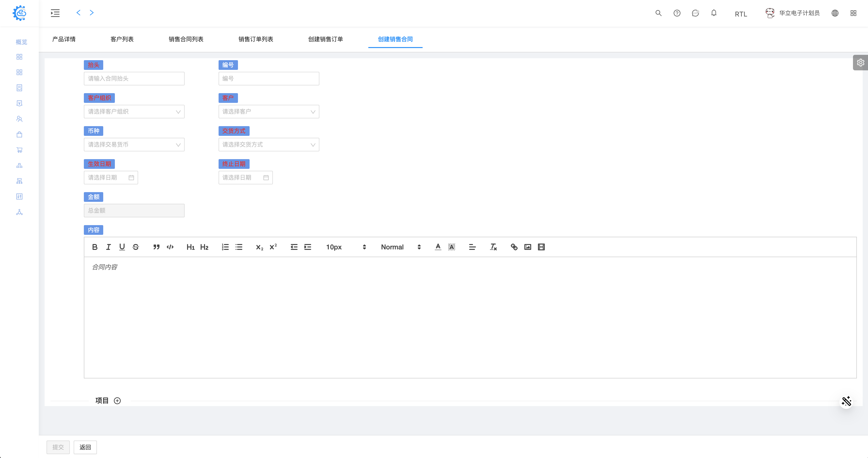The width and height of the screenshot is (868, 458).
Task: Toggle strikethrough text formatting
Action: [136, 247]
